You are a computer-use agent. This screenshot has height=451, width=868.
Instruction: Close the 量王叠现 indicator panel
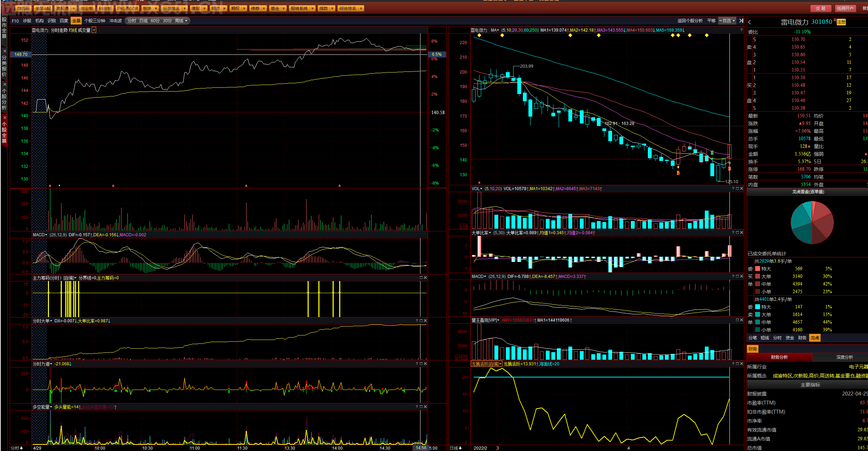(x=742, y=320)
